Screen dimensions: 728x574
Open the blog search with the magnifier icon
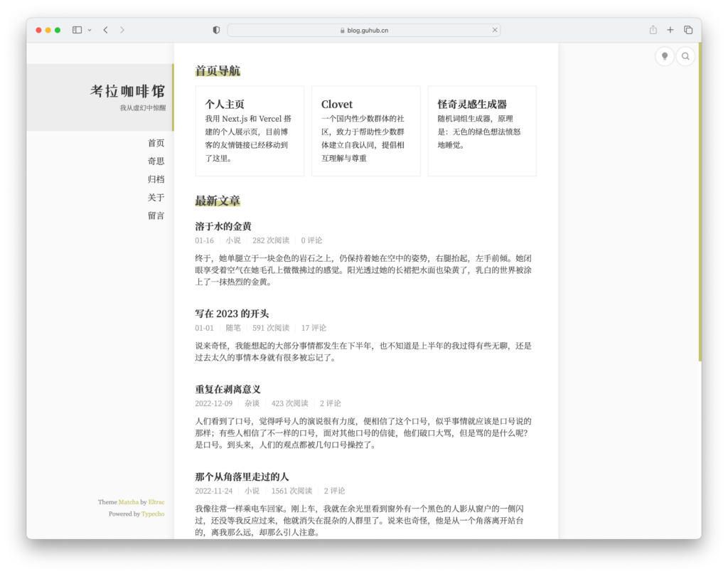click(685, 55)
